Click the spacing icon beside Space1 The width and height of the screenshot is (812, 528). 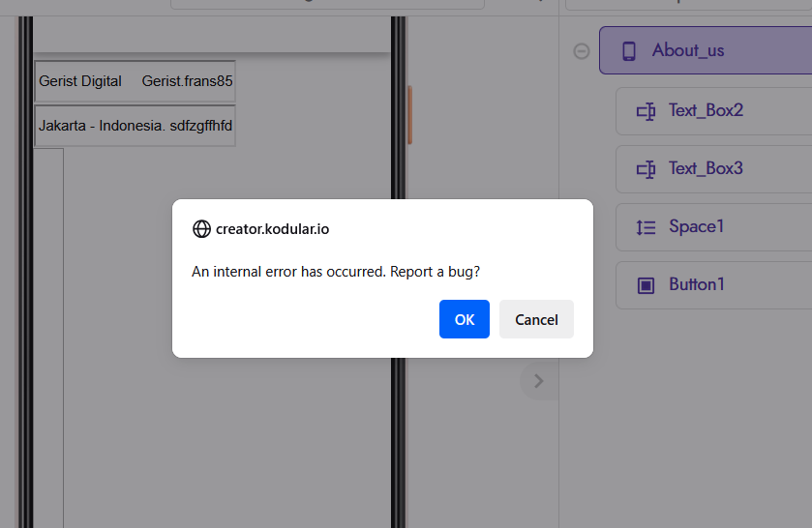click(646, 227)
